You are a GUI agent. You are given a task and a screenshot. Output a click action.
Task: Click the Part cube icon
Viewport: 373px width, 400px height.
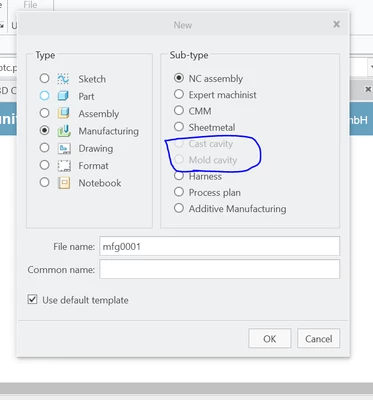(63, 96)
